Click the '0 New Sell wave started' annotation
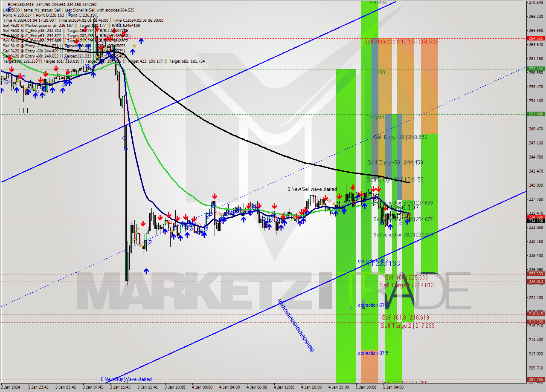The height and width of the screenshot is (392, 546). point(312,189)
